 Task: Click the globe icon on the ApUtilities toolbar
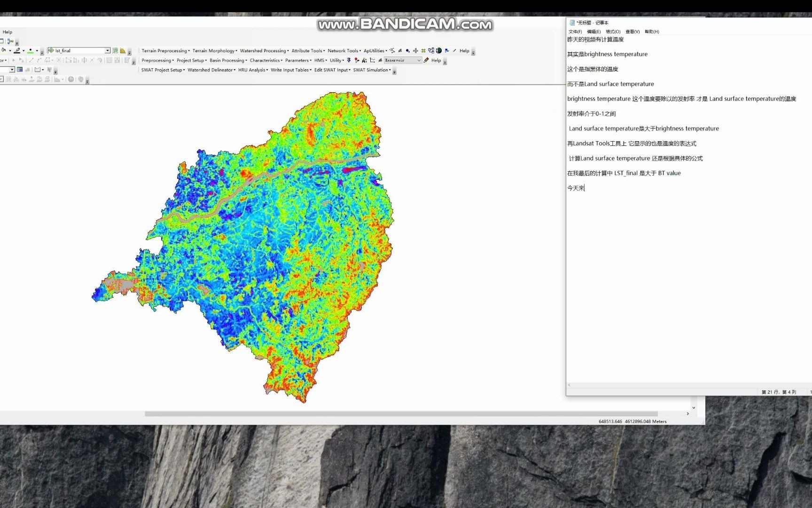pos(439,51)
